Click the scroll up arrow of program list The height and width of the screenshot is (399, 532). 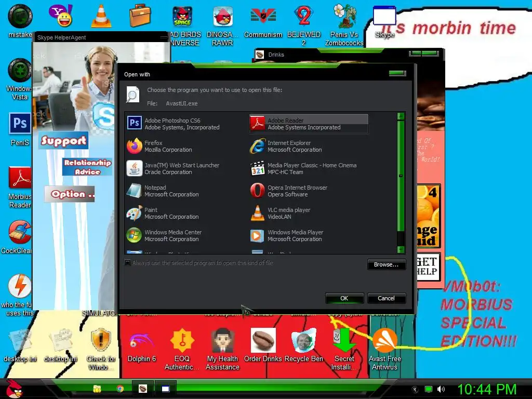(401, 116)
